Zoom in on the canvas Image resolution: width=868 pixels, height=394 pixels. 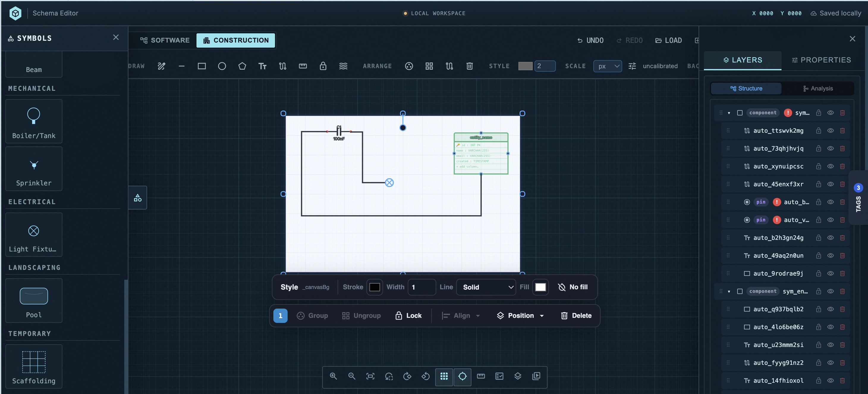[x=334, y=376]
